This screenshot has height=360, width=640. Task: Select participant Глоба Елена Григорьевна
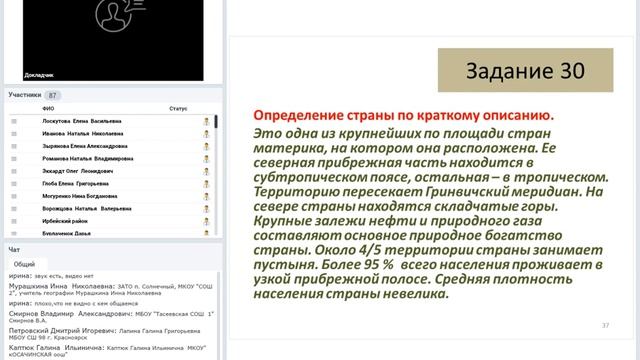76,184
